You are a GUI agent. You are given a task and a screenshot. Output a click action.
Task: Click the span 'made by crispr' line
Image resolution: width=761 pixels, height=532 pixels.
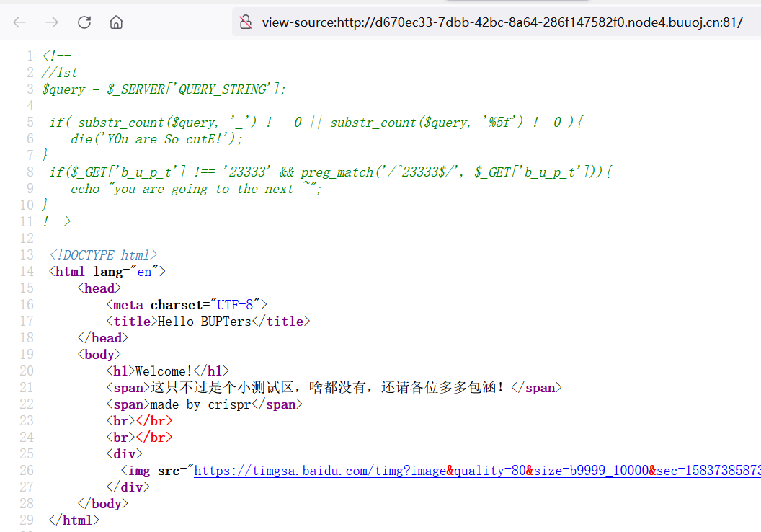(x=205, y=404)
